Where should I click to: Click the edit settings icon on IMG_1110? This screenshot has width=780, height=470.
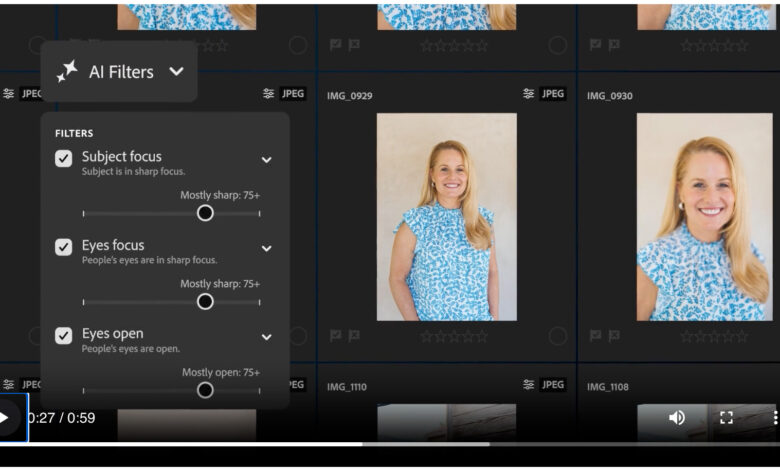click(528, 384)
